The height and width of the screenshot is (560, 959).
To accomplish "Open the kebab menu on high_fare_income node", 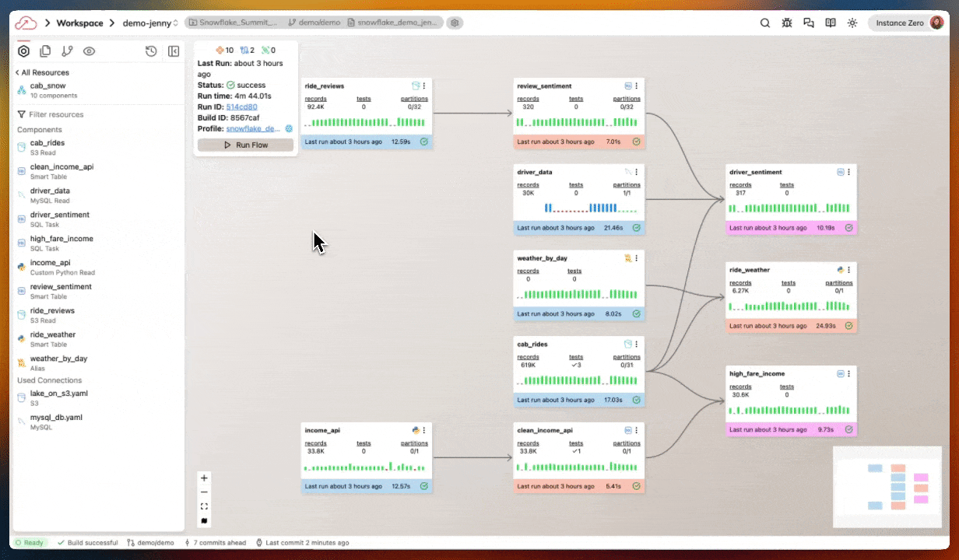I will (849, 373).
